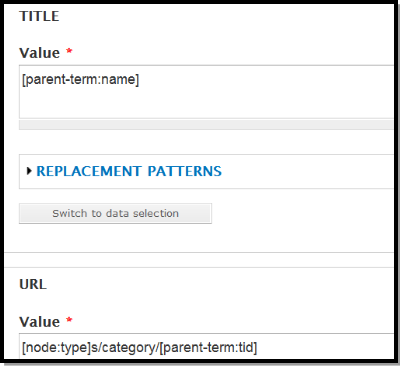
Task: Expand the Replacement Patterns disclosure triangle
Action: tap(29, 171)
